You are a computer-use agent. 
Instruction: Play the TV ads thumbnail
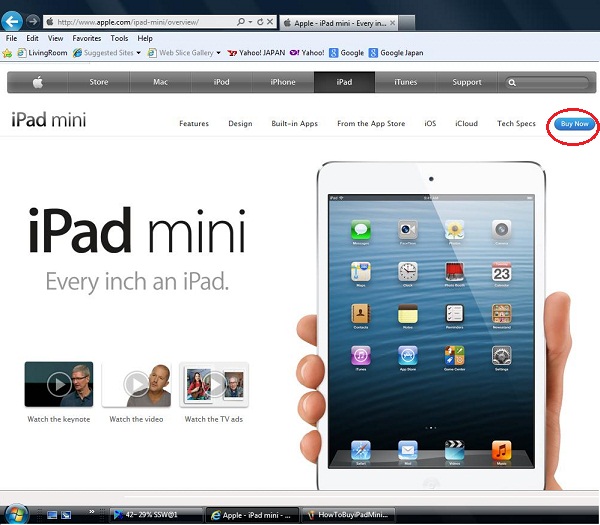(214, 384)
